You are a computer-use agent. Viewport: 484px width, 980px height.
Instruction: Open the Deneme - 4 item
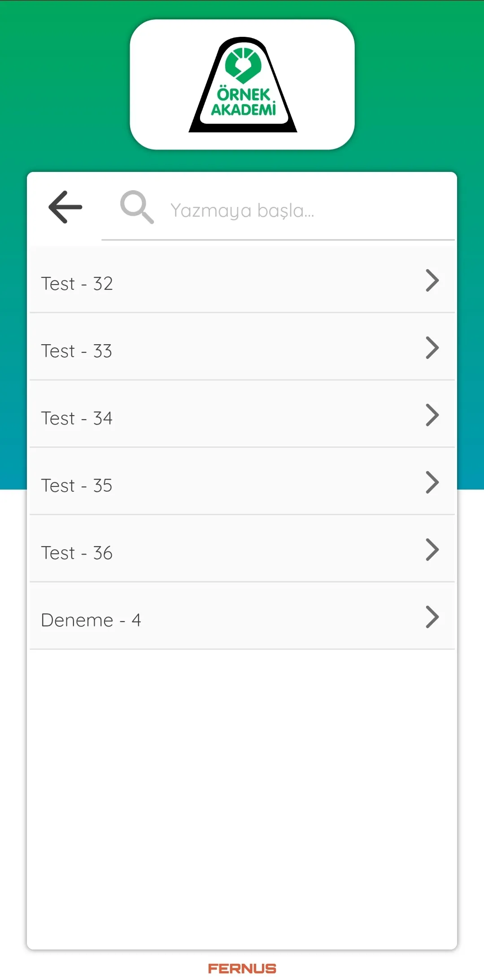242,617
